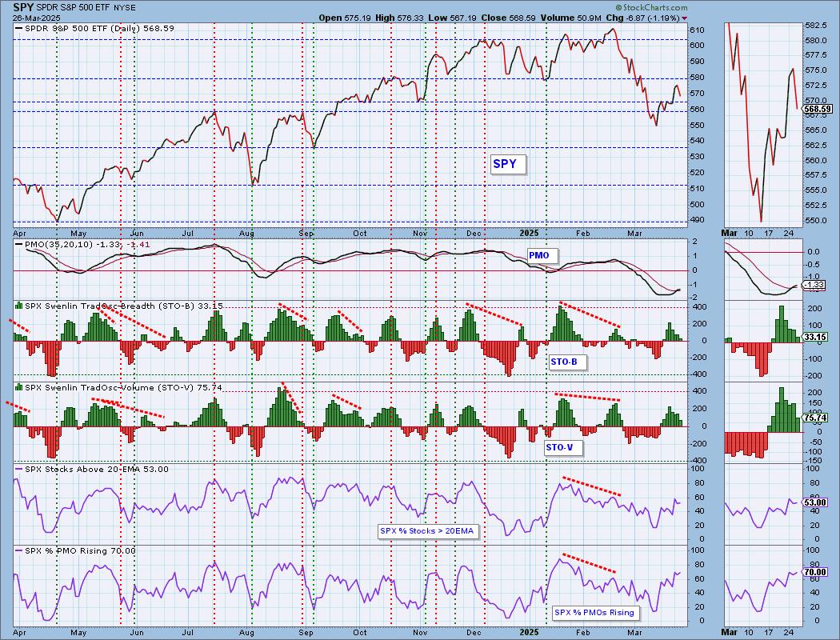Image resolution: width=840 pixels, height=640 pixels.
Task: Click the 70.00 value tag in the PMO Rising panel
Action: (815, 572)
